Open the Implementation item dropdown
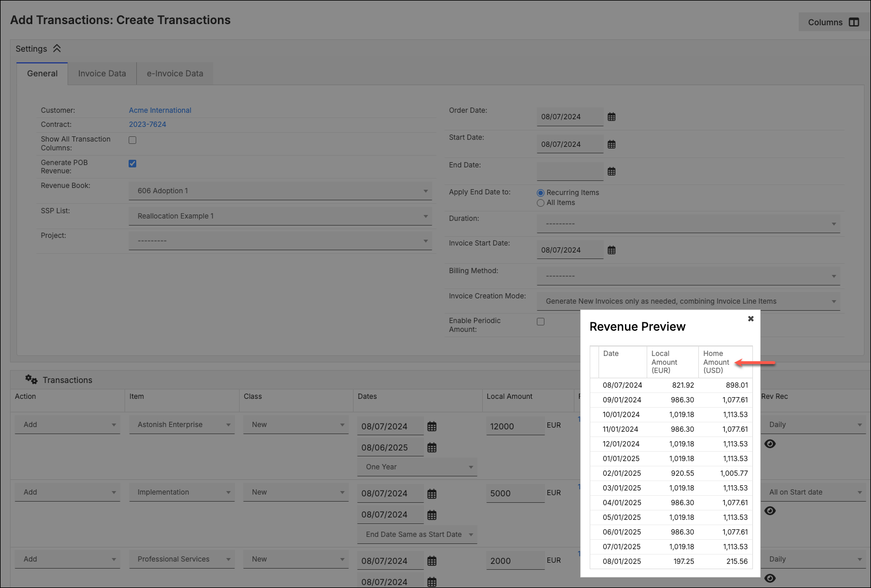This screenshot has height=588, width=871. tap(181, 492)
